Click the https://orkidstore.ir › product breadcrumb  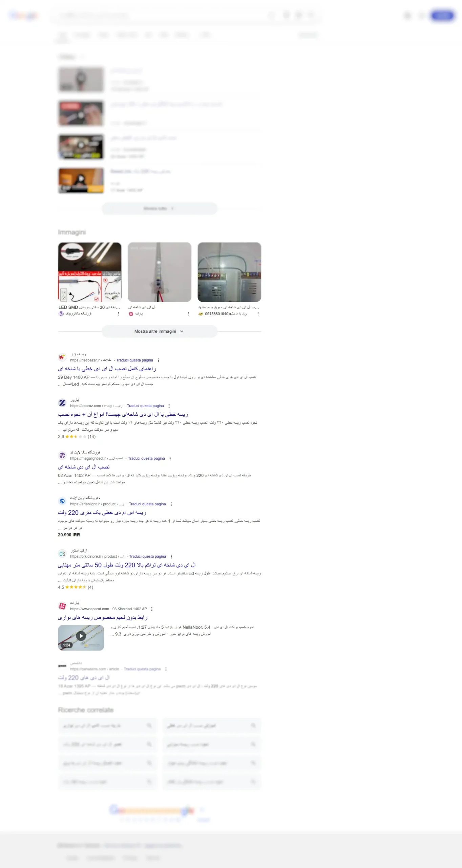pyautogui.click(x=97, y=556)
